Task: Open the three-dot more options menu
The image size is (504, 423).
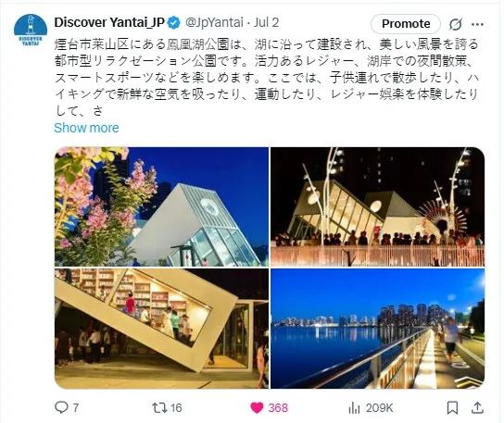Action: click(x=478, y=24)
